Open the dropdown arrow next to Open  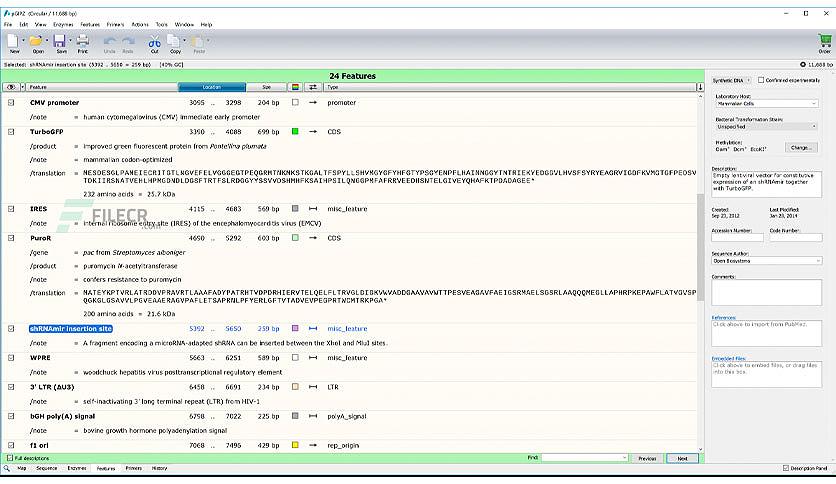[47, 41]
